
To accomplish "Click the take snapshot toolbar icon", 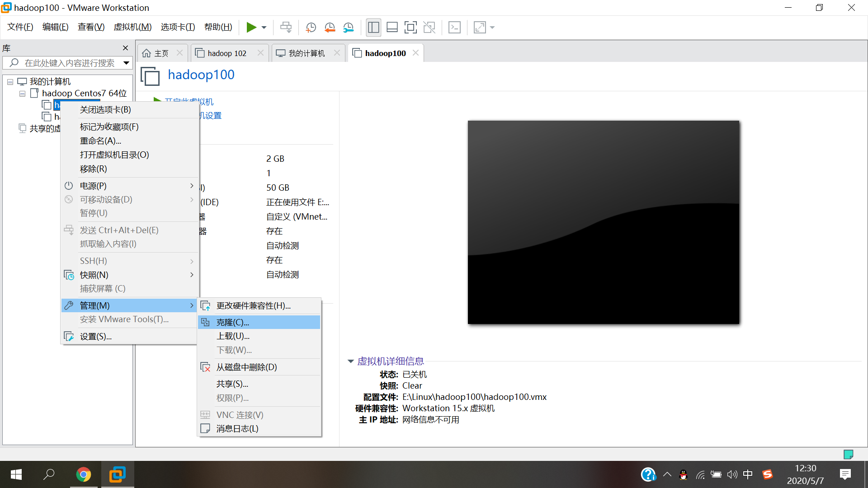I will (311, 28).
